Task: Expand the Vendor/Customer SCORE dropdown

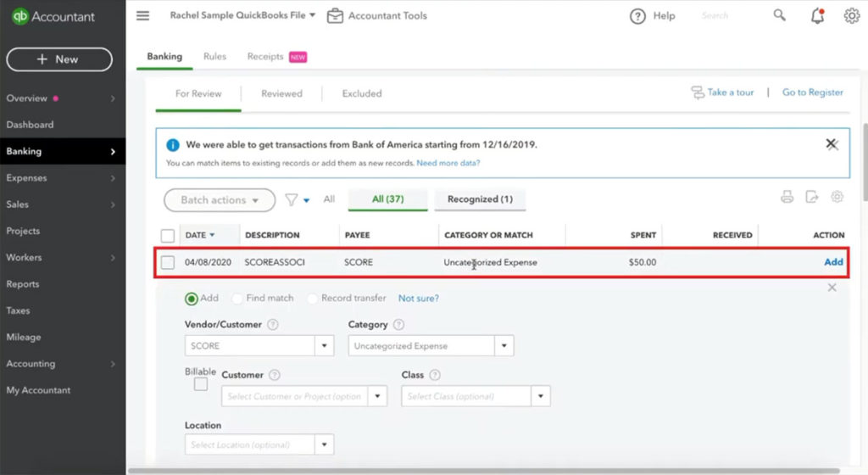Action: (x=325, y=346)
